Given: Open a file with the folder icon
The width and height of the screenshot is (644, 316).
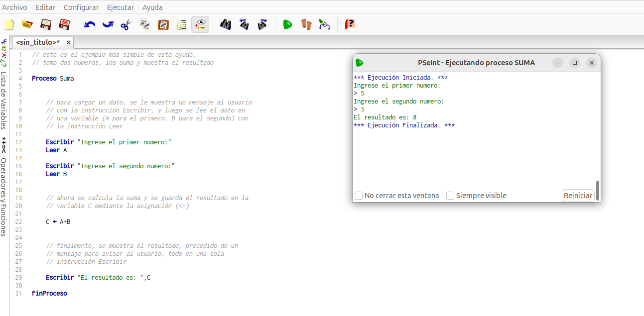Looking at the screenshot, I should click(27, 24).
